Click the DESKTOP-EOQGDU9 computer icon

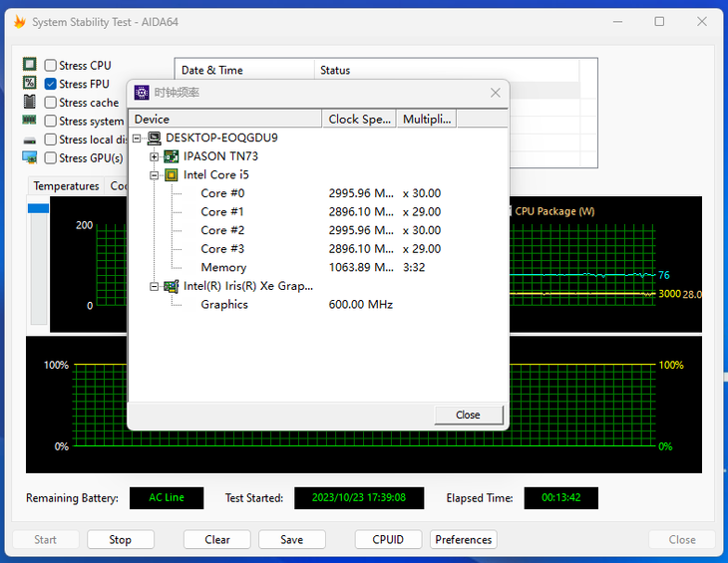coord(155,138)
